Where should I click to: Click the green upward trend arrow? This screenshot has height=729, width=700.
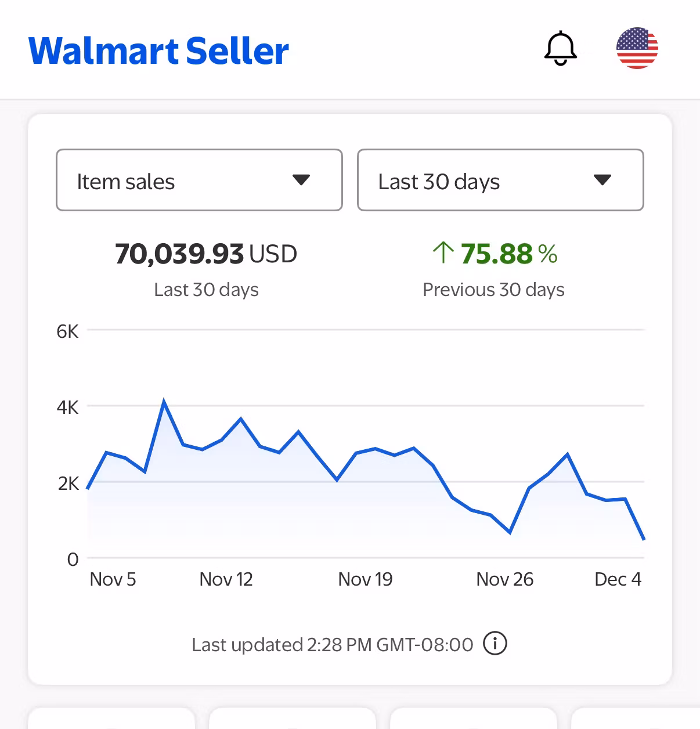443,253
